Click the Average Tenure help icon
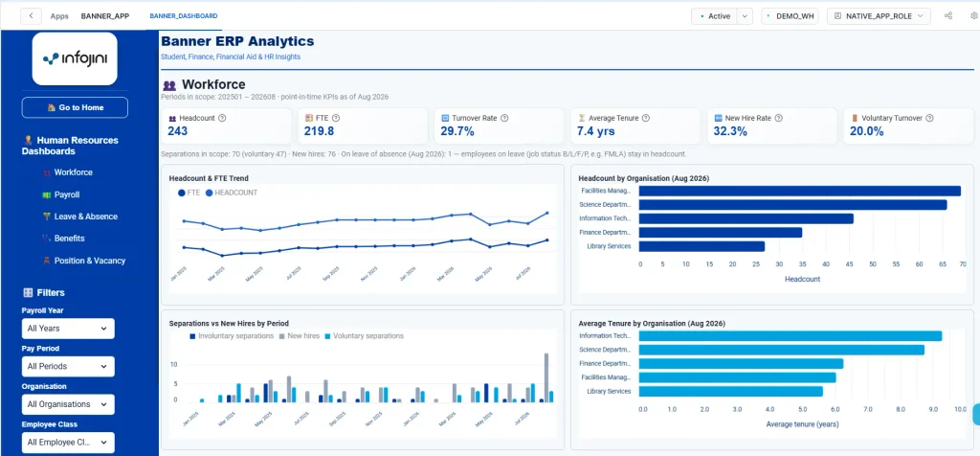The width and height of the screenshot is (980, 456). click(x=646, y=118)
